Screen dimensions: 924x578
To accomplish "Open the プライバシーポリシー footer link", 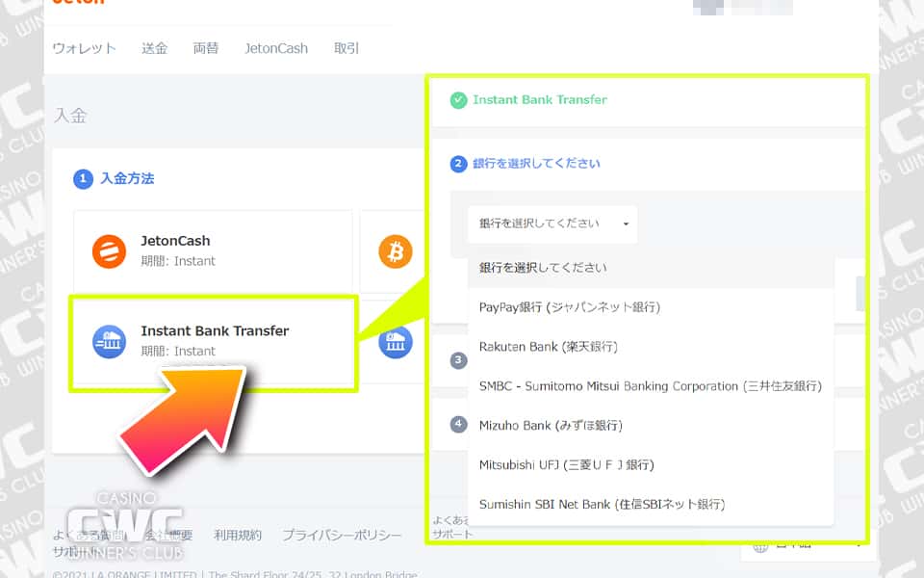I will (342, 535).
